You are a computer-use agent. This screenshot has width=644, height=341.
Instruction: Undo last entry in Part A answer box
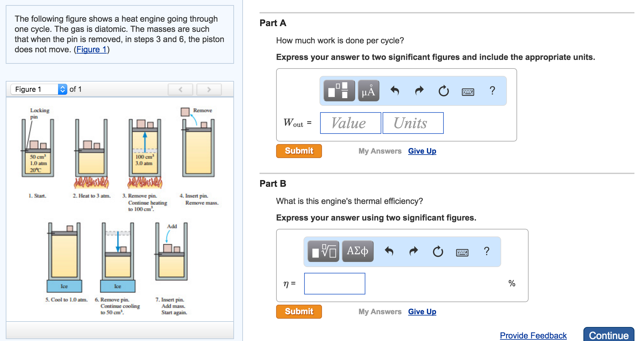pos(395,91)
